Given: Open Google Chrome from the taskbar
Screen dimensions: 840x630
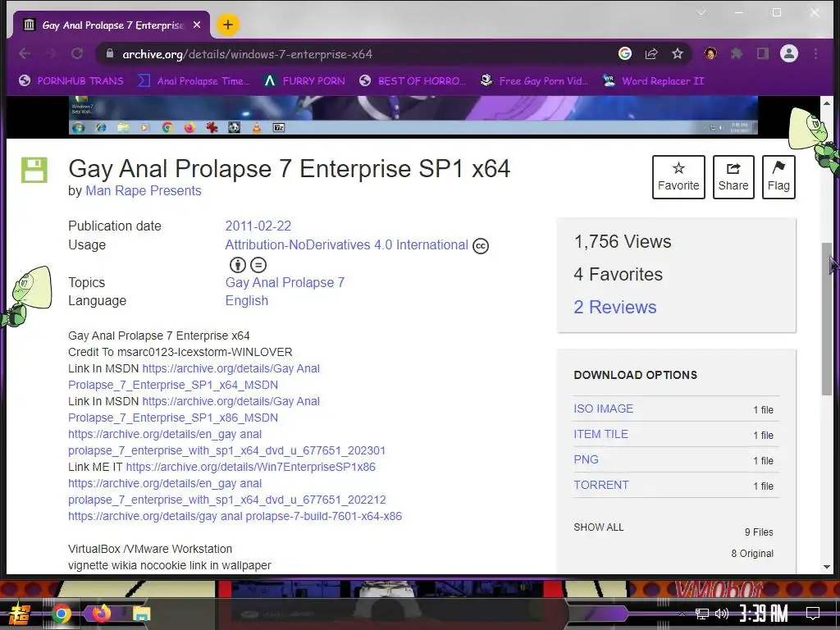Looking at the screenshot, I should (61, 614).
